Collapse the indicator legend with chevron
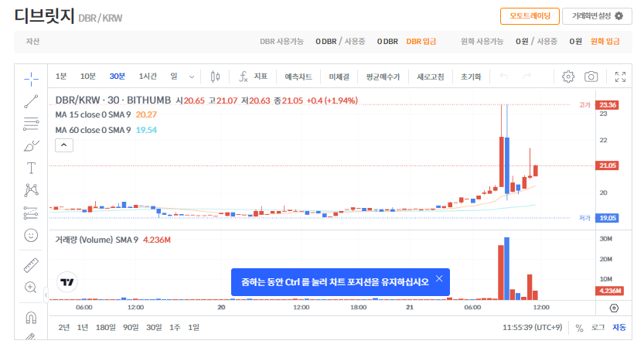Image resolution: width=644 pixels, height=344 pixels. click(64, 145)
